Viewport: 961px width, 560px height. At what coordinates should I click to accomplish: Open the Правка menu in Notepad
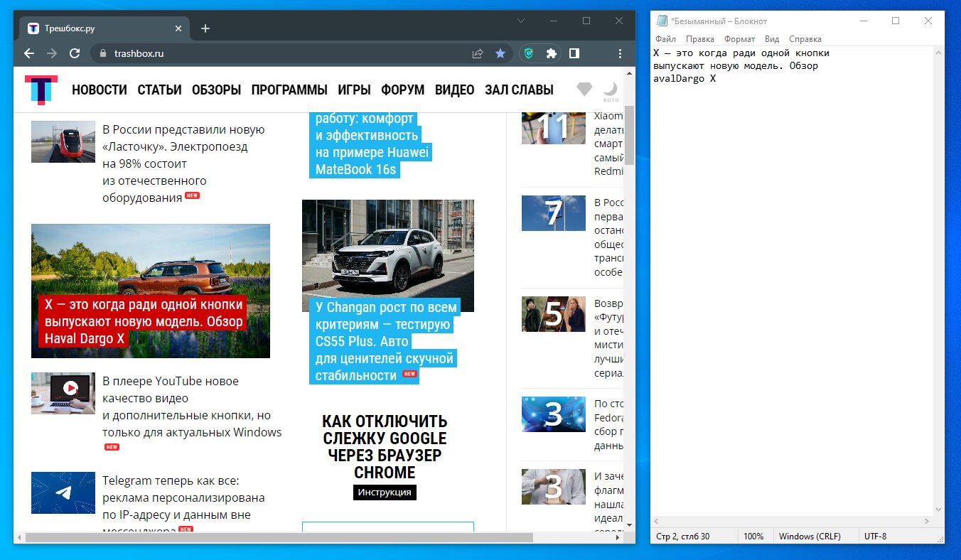pyautogui.click(x=700, y=39)
